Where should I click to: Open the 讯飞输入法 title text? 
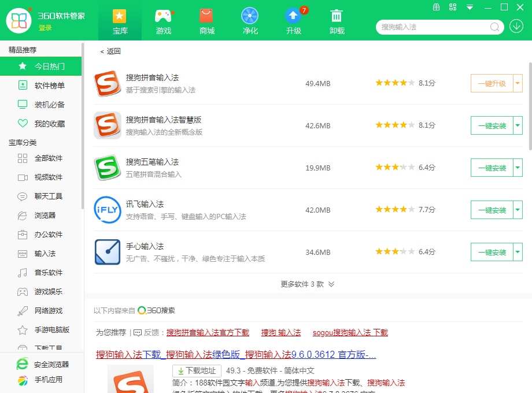point(145,204)
